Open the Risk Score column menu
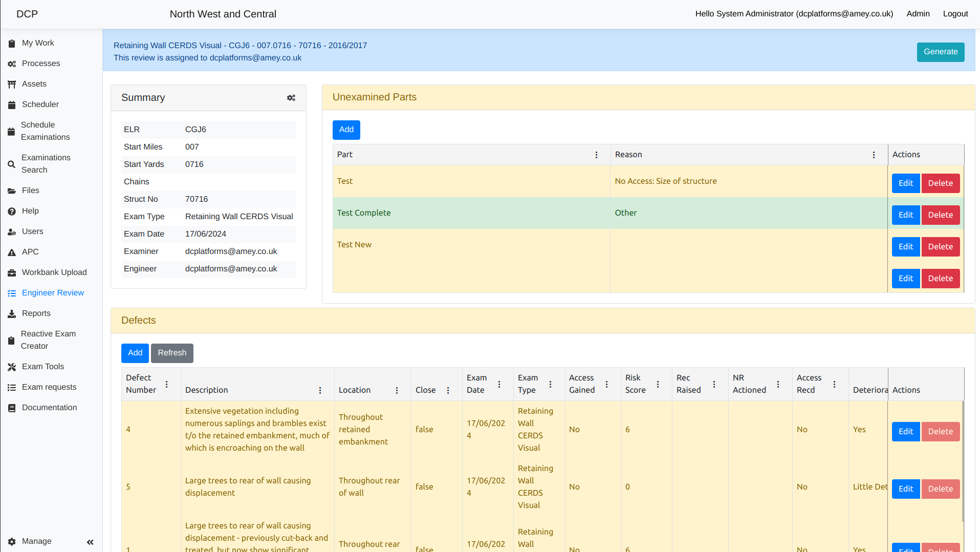This screenshot has width=980, height=552. [x=658, y=385]
